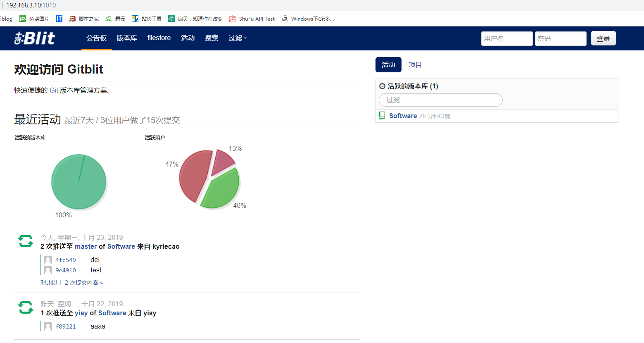Open the yisy branch link
This screenshot has height=343, width=644.
(81, 313)
